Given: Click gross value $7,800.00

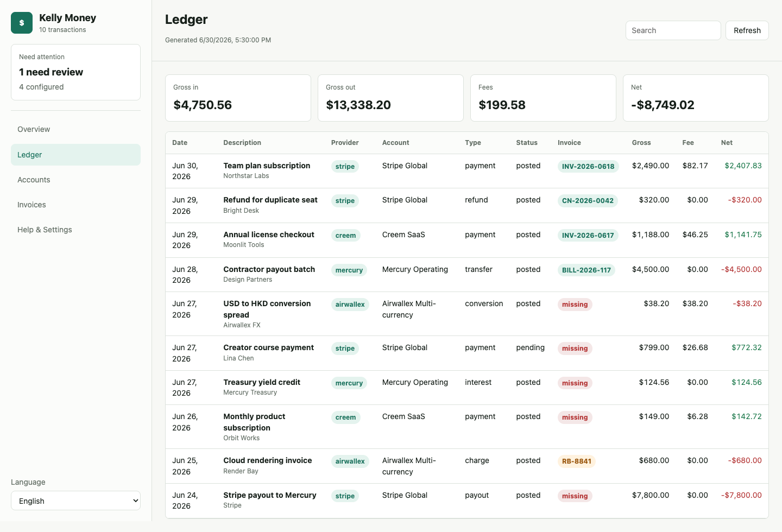Looking at the screenshot, I should coord(651,495).
